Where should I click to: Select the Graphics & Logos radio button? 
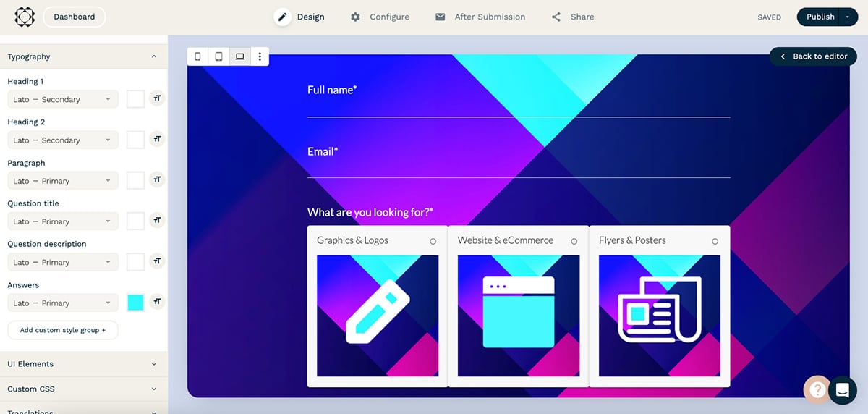(x=433, y=241)
